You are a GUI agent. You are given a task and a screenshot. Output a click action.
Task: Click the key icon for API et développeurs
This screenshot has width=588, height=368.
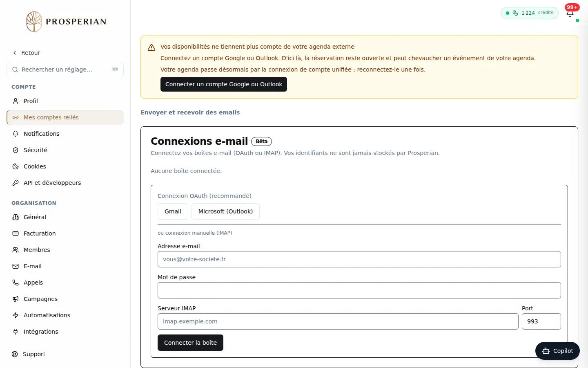coord(16,183)
